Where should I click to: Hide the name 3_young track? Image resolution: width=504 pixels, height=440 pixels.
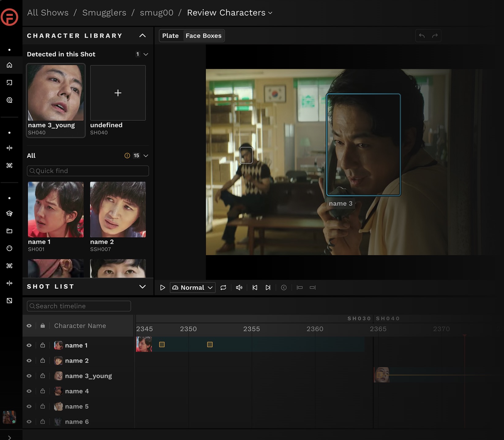point(29,376)
